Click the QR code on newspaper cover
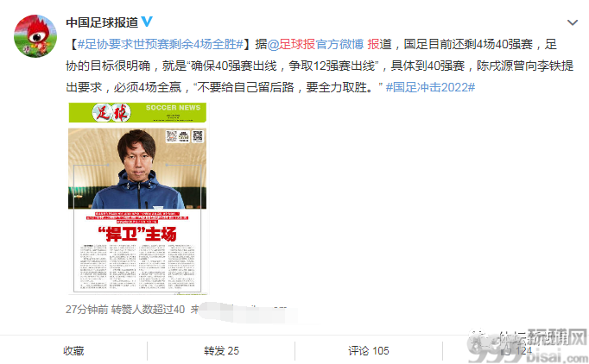Screen dimensions: 589x364 pos(198,135)
